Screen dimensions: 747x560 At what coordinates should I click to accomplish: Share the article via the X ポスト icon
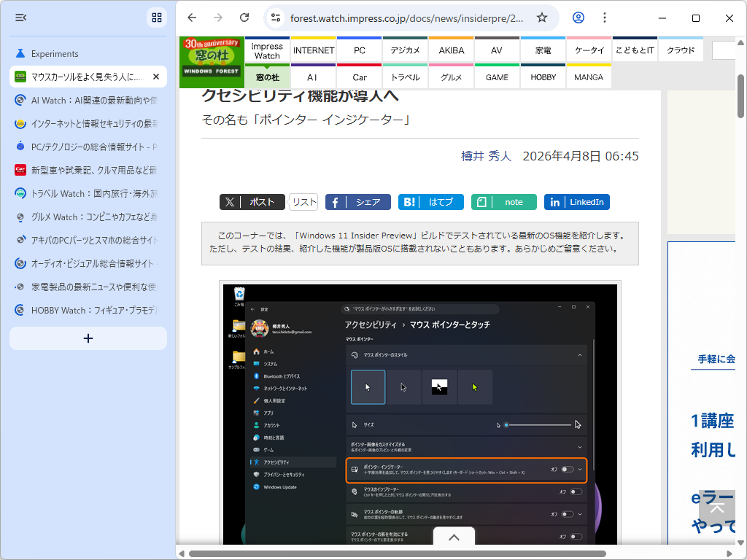252,202
